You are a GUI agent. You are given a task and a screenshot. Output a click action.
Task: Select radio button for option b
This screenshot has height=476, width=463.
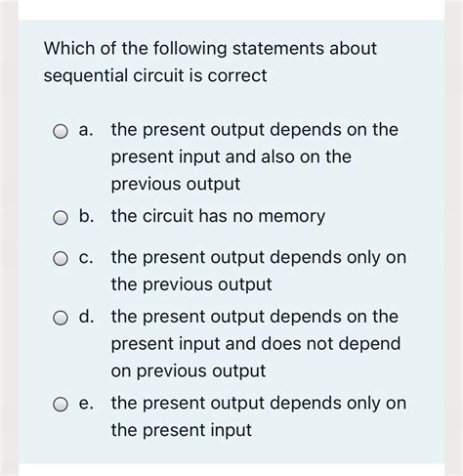point(61,218)
